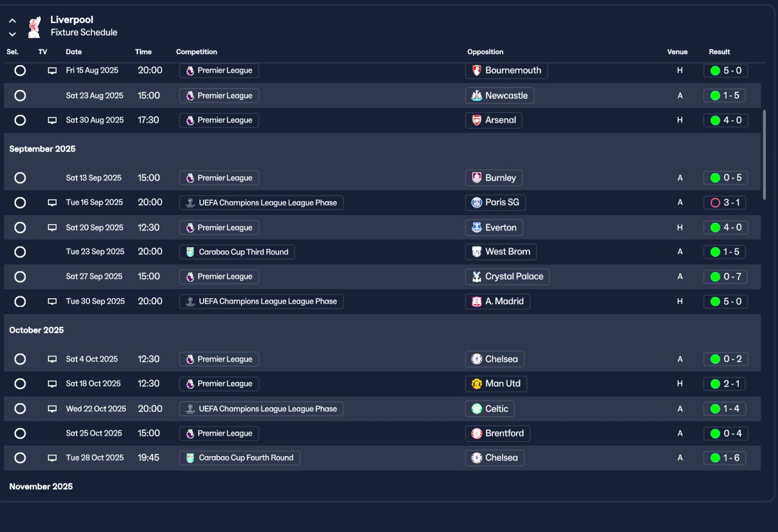Click the Burnley club crest

pyautogui.click(x=477, y=178)
